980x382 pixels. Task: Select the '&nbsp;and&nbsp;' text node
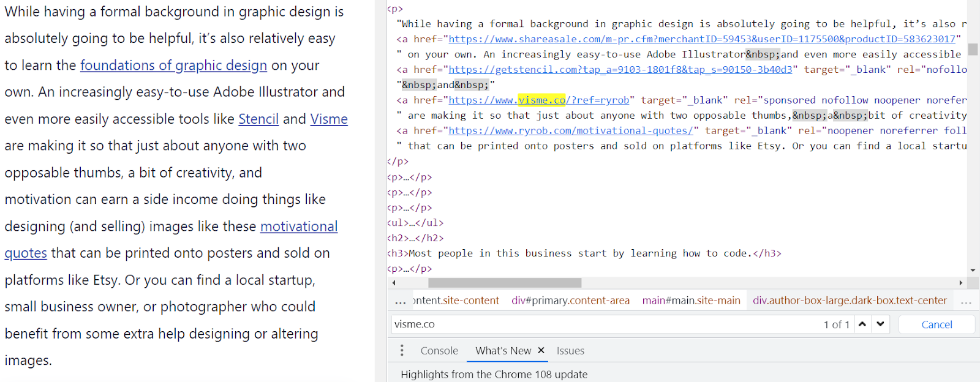(x=445, y=85)
